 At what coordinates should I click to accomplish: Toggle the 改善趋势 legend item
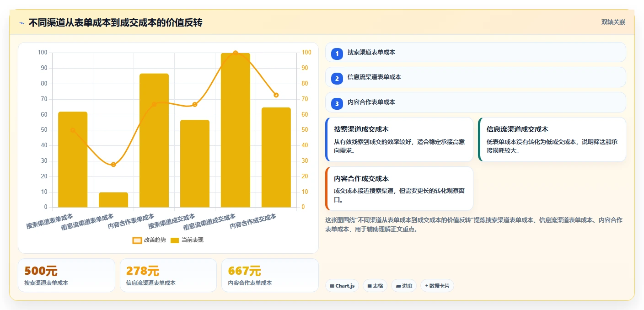149,240
